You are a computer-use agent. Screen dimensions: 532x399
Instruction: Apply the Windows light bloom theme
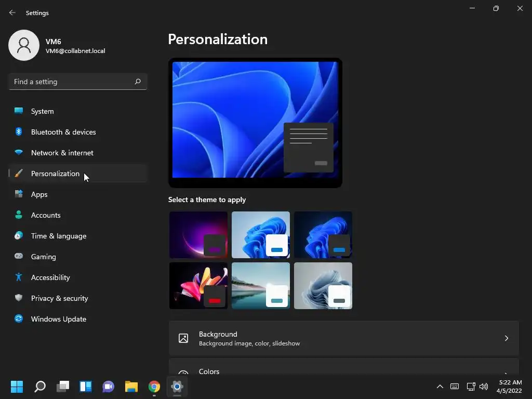261,235
